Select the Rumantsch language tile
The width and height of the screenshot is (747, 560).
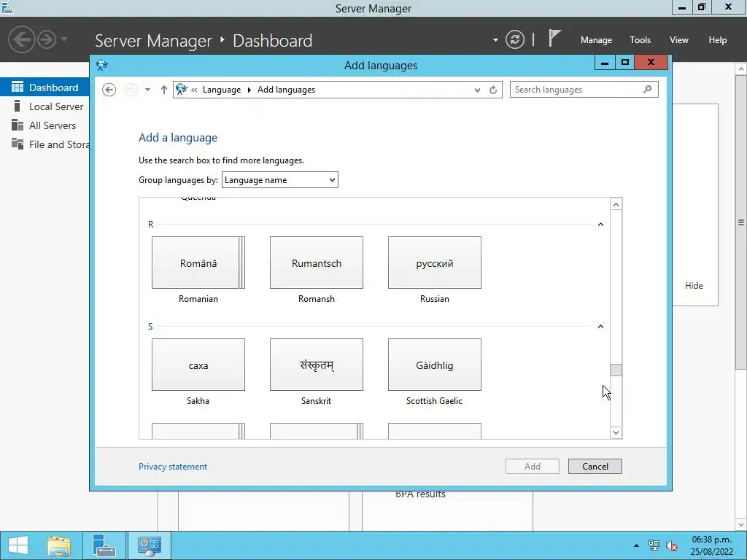[x=317, y=262]
